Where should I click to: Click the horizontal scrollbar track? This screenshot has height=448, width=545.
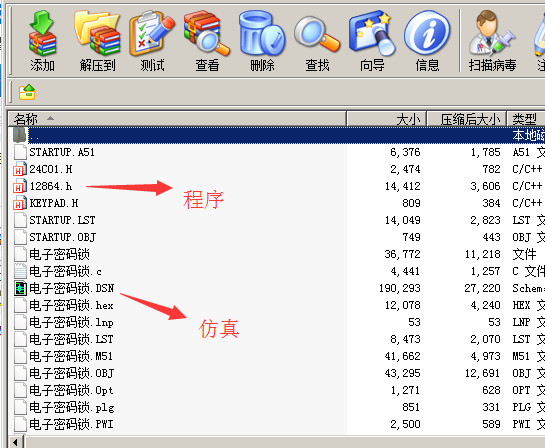point(285,442)
